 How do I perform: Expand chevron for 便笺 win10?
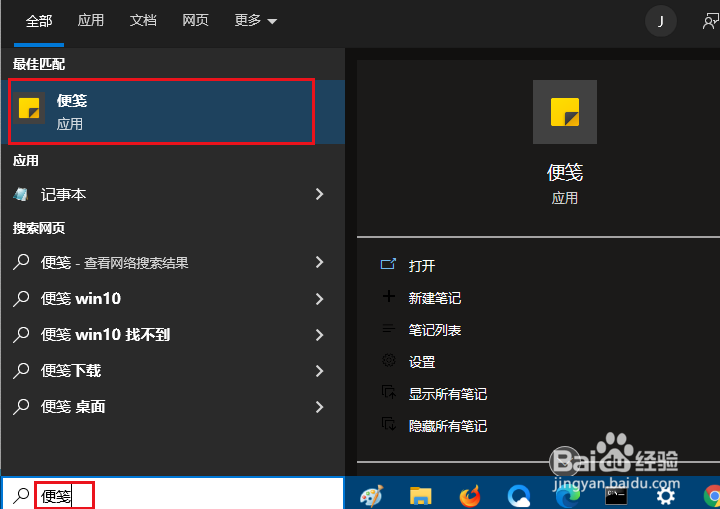click(320, 299)
